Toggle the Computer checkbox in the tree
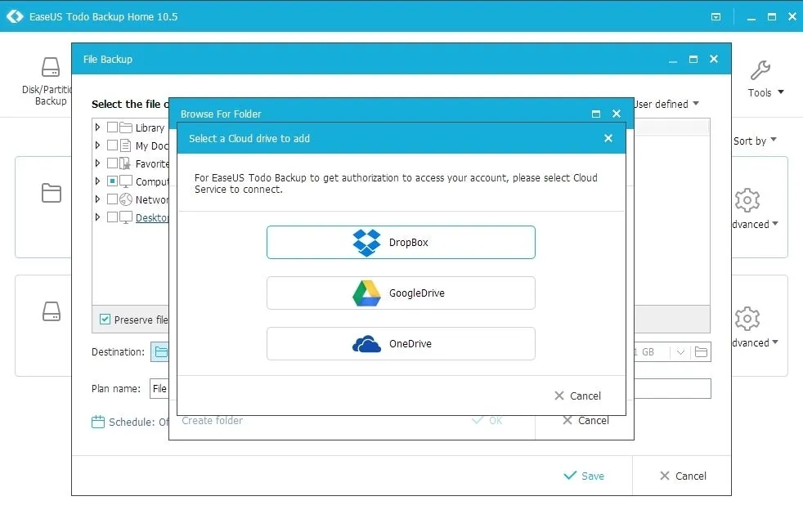 tap(111, 181)
